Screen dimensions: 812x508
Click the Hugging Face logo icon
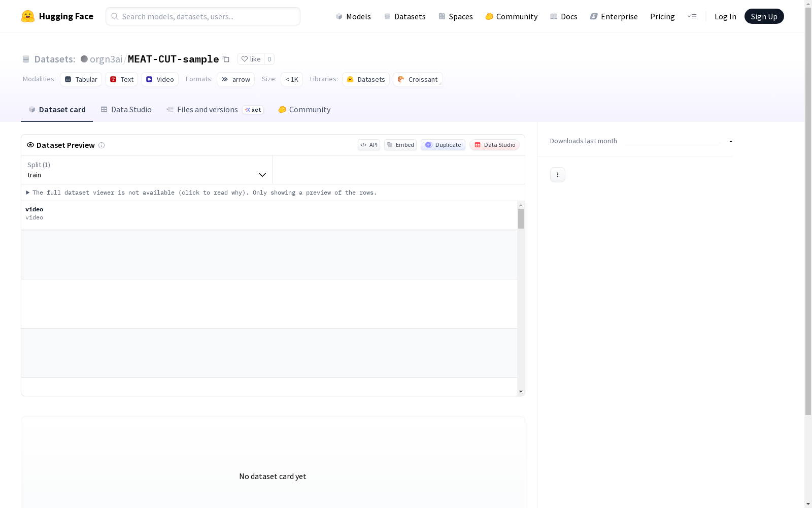28,16
